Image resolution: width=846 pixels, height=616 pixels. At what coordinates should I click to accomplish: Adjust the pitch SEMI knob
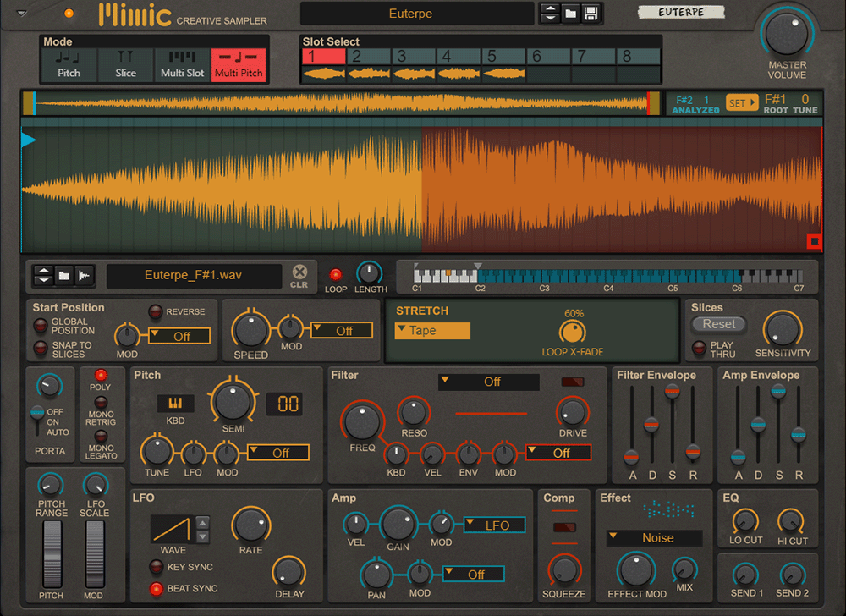pyautogui.click(x=233, y=402)
